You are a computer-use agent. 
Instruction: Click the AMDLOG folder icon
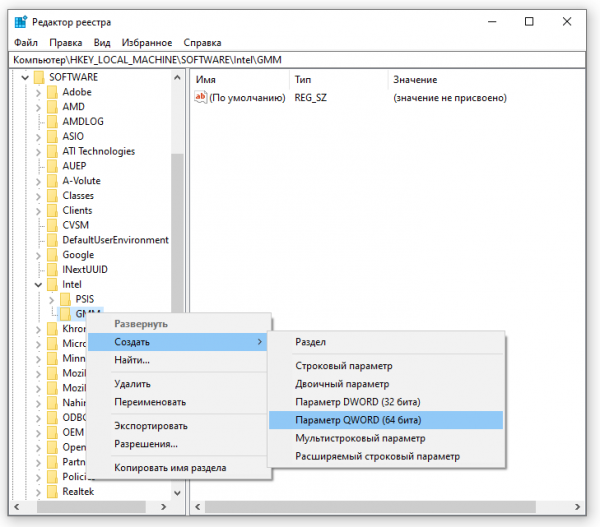tap(52, 122)
